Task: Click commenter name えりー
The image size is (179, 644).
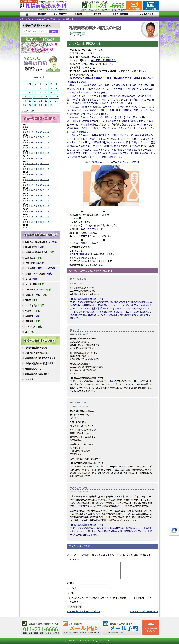Action: click(x=73, y=330)
